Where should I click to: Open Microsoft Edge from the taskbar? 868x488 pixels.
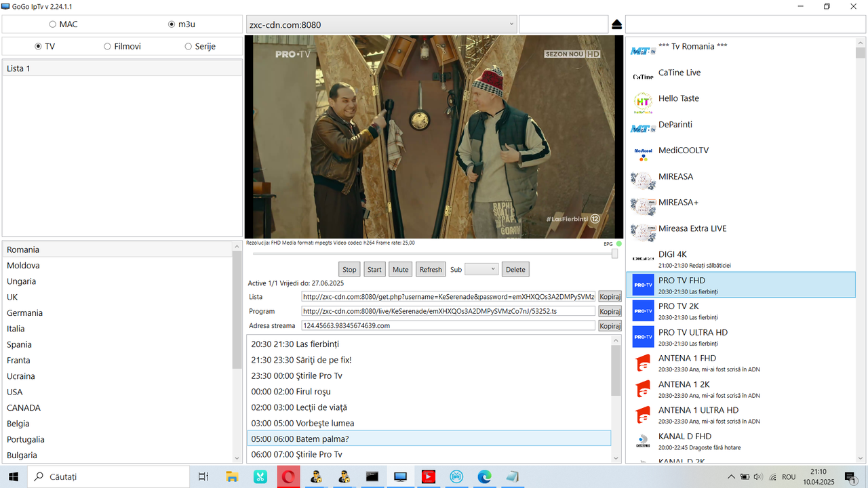(x=484, y=477)
